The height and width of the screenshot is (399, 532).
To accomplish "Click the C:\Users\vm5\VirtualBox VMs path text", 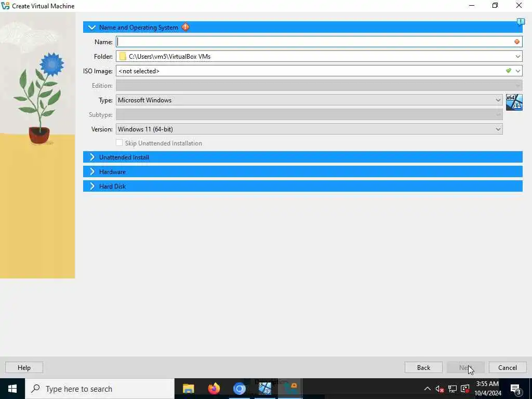I will (170, 57).
